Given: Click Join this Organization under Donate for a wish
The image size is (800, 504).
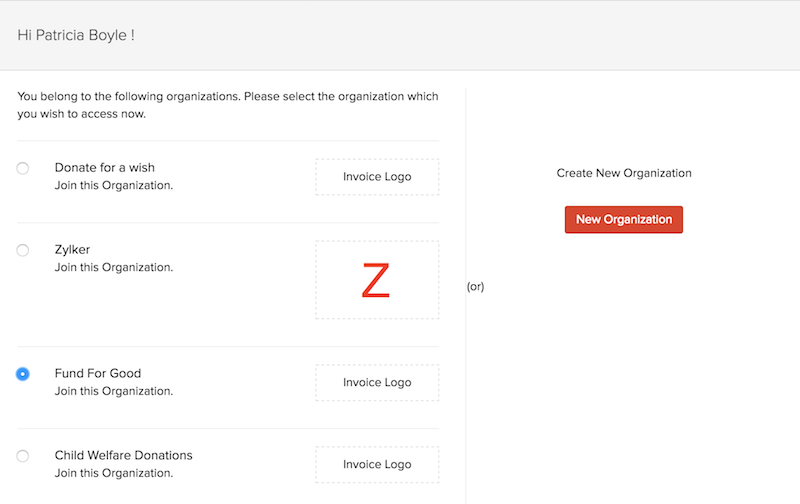Looking at the screenshot, I should pos(114,186).
